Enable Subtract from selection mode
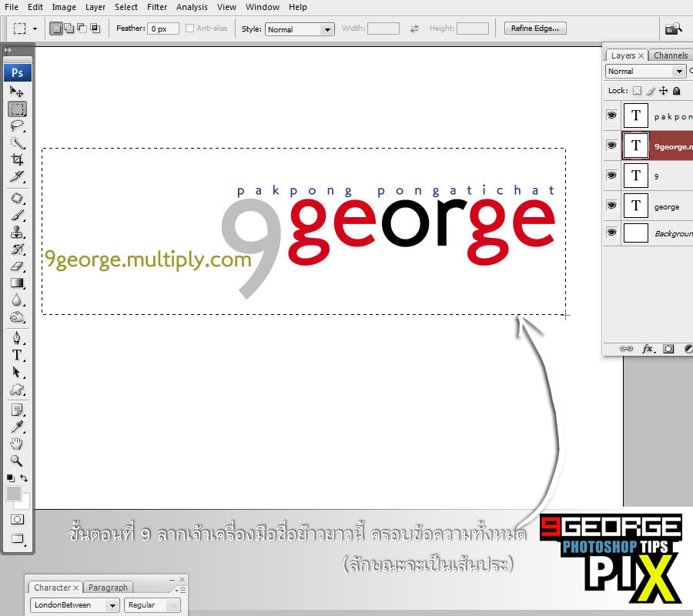Image resolution: width=693 pixels, height=616 pixels. [82, 28]
